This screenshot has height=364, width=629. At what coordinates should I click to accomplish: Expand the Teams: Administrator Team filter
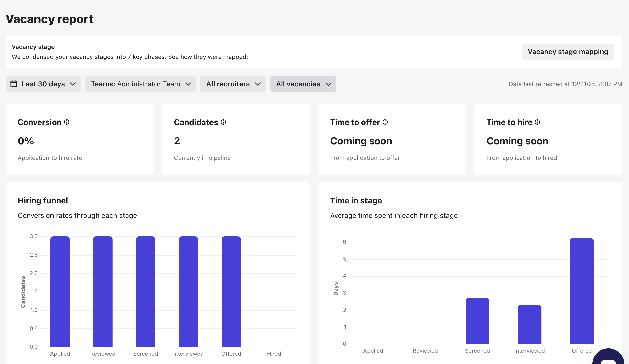[x=140, y=84]
